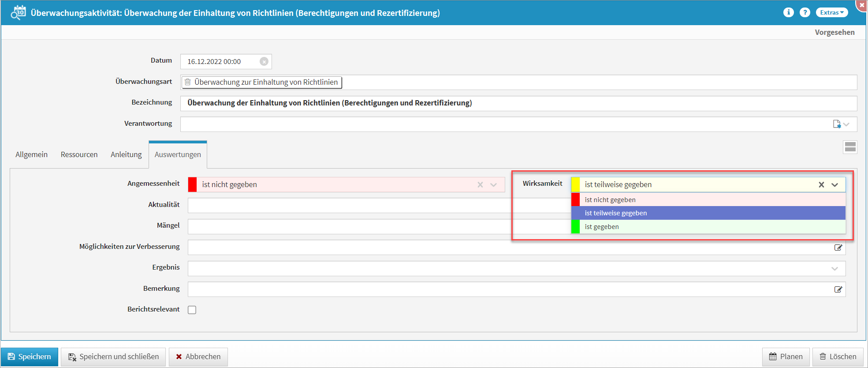Switch to the Allgemein tab
868x368 pixels.
(x=31, y=154)
